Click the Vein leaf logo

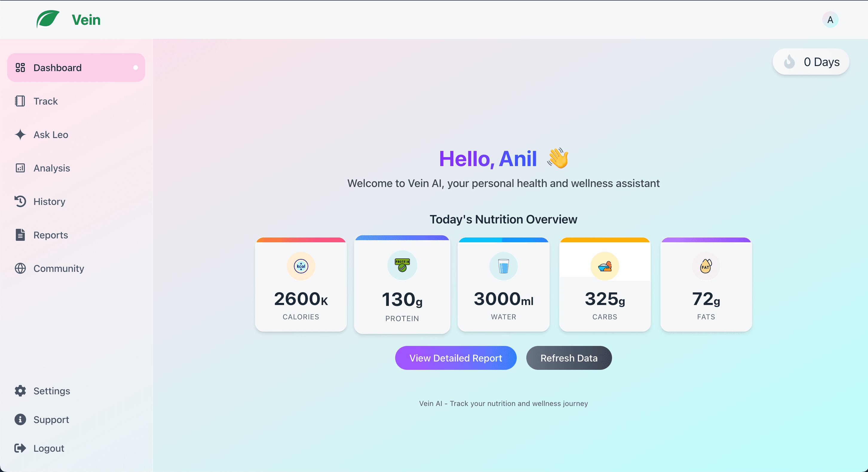click(47, 19)
